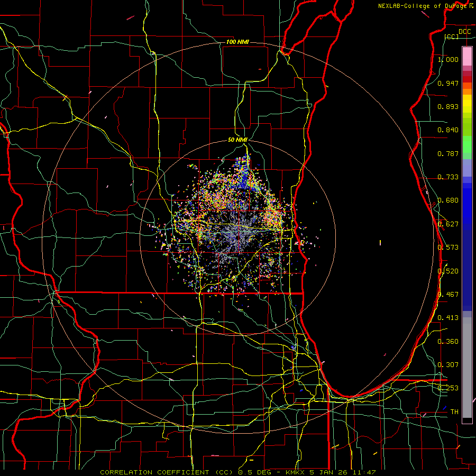
Task: Click the 0.467 scale value
Action: click(448, 295)
